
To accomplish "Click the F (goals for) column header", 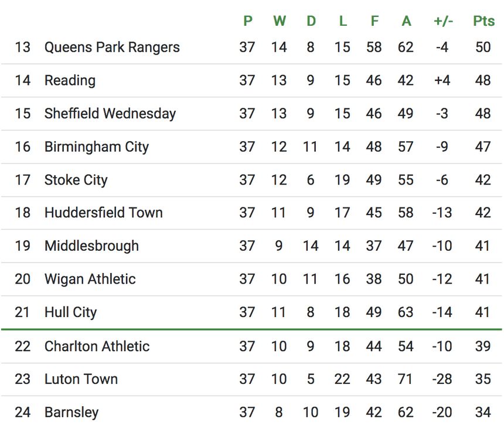I will [374, 21].
